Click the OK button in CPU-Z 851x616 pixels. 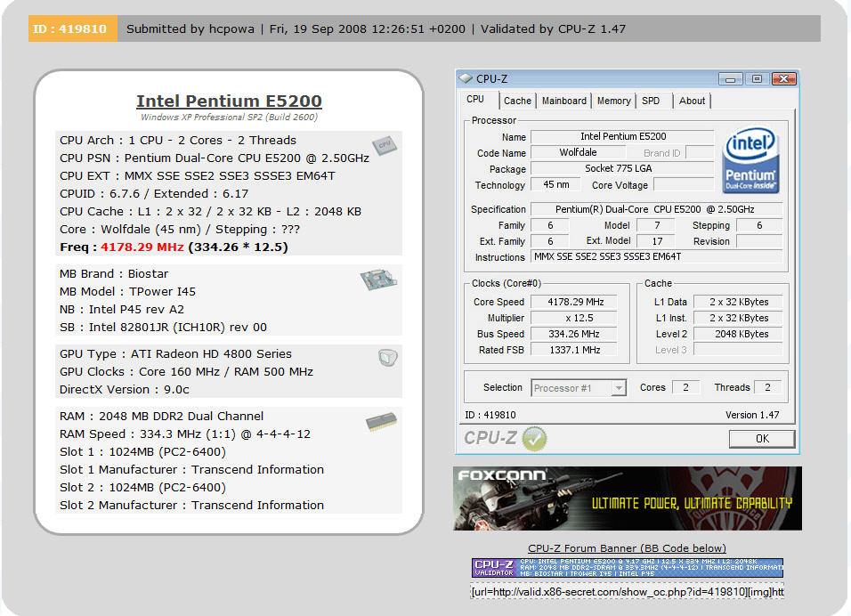(762, 439)
